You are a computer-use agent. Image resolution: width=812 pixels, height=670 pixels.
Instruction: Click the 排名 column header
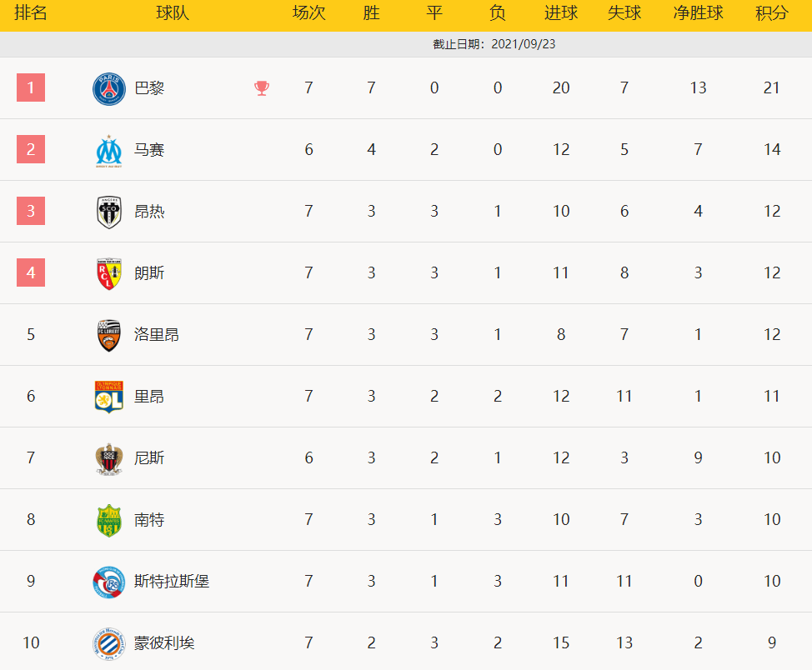[x=31, y=13]
